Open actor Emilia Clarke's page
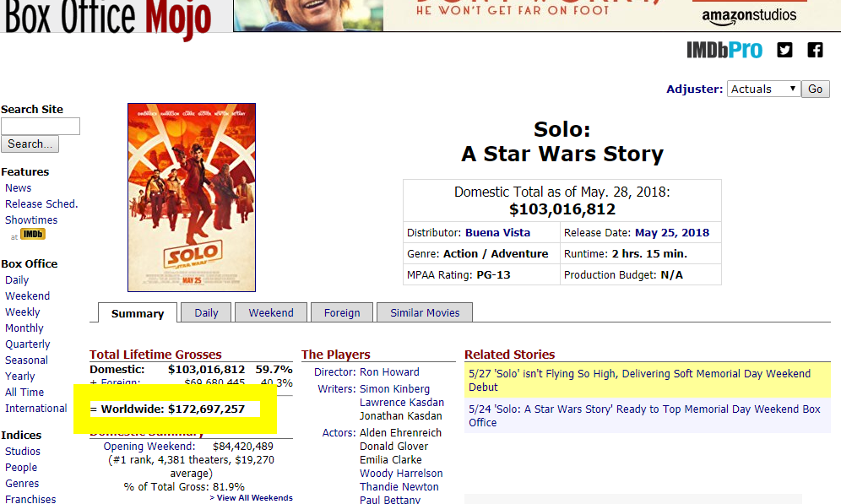The width and height of the screenshot is (841, 504). [390, 460]
